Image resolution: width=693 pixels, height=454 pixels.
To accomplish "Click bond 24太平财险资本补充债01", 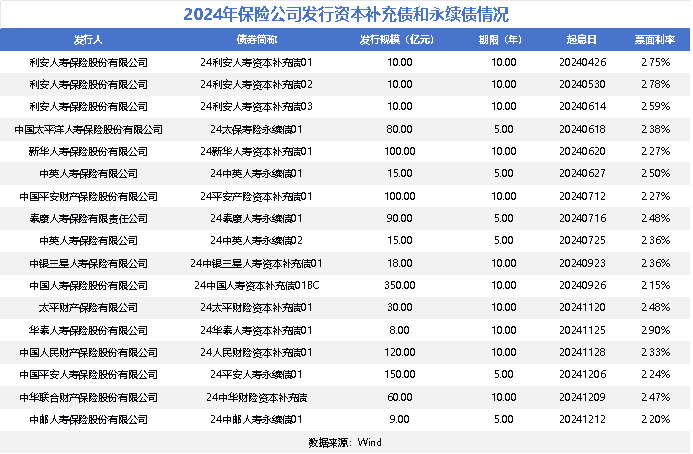I will (256, 308).
